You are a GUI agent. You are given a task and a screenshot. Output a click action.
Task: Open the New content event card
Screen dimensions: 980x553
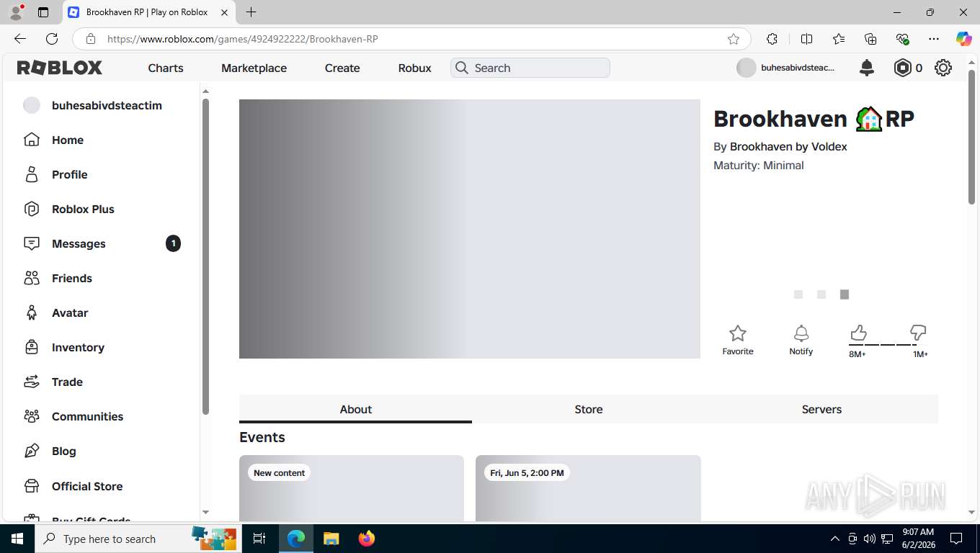click(x=352, y=488)
